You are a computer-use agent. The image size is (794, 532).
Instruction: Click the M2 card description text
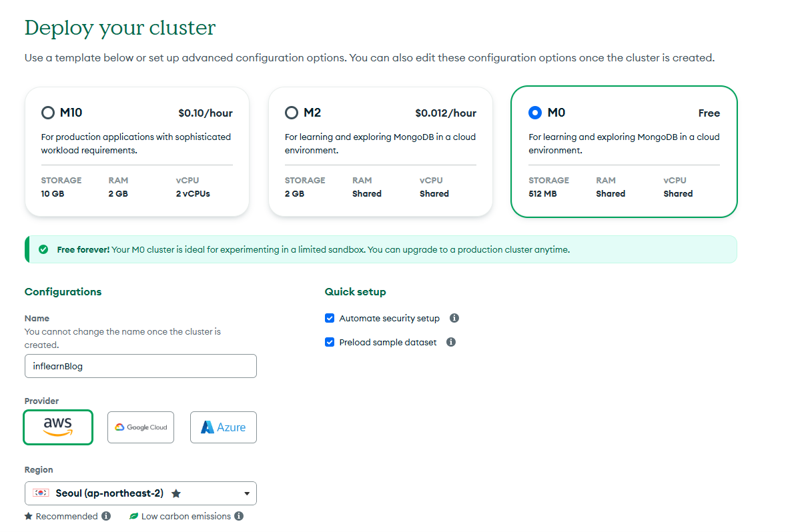click(x=380, y=143)
